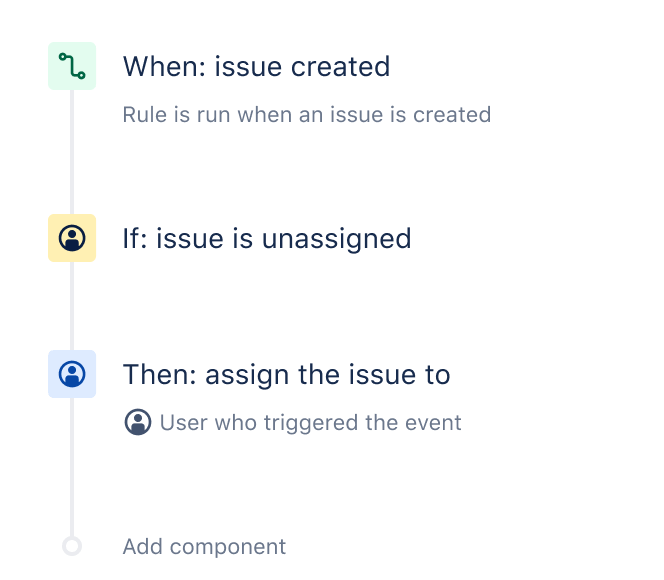Screen dimensions: 664x580
Task: Click the word "If:" in condition title
Action: click(136, 239)
